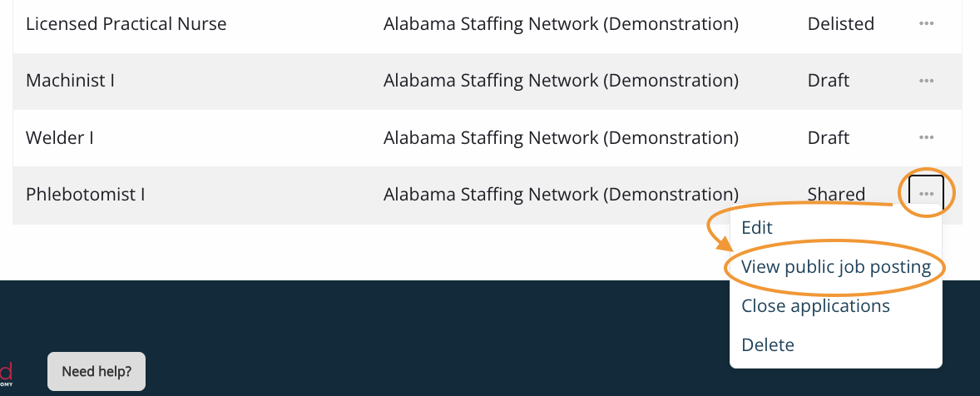Click the Welder I three-dot menu icon
Image resolution: width=980 pixels, height=396 pixels.
pos(926,137)
